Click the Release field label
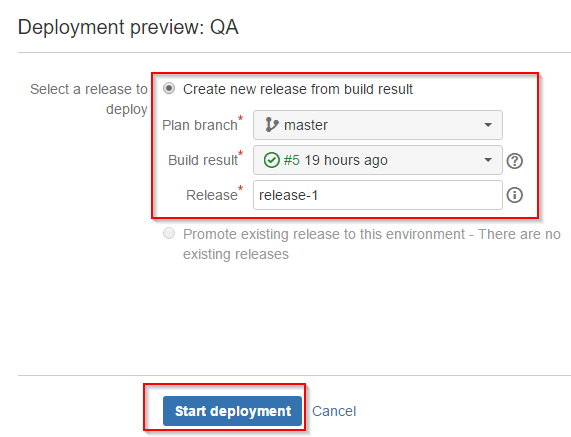 click(x=212, y=195)
